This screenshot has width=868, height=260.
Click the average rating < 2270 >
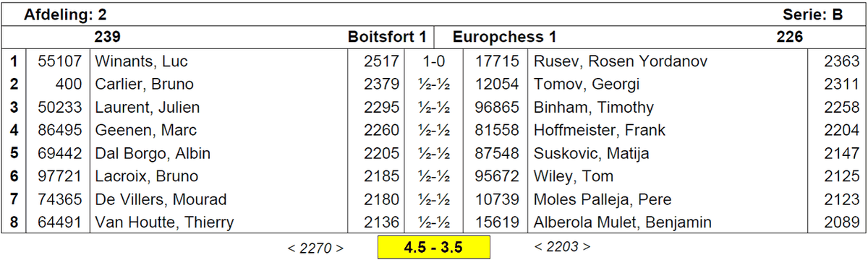315,248
